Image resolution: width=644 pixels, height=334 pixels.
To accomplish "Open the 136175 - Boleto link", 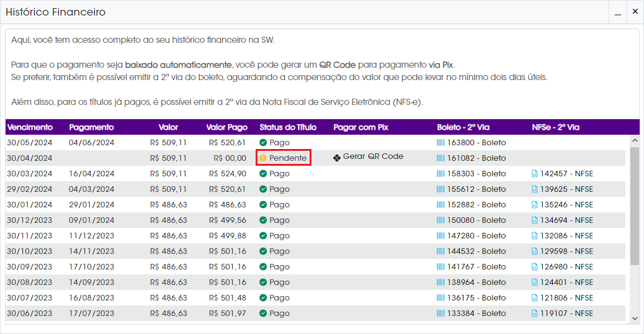I will click(476, 298).
